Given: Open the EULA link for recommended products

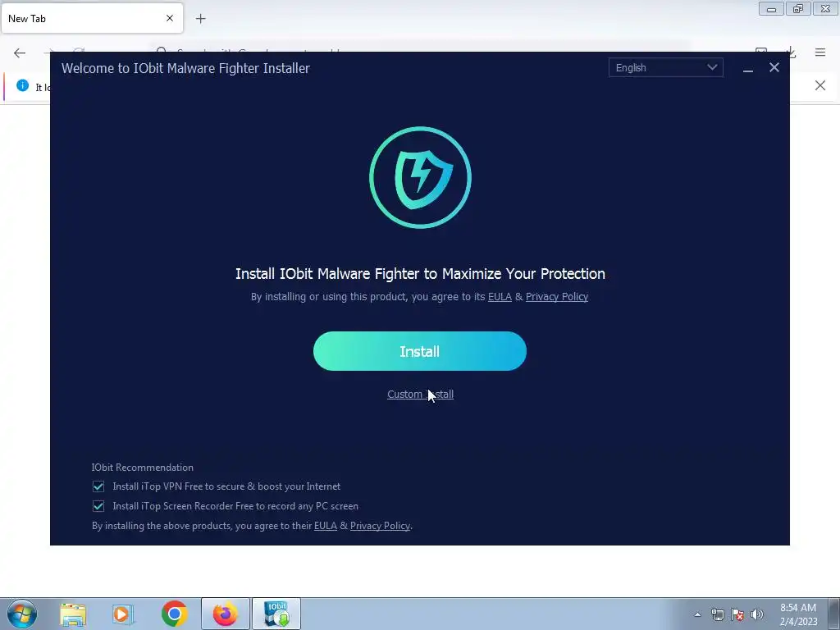Looking at the screenshot, I should coord(325,526).
